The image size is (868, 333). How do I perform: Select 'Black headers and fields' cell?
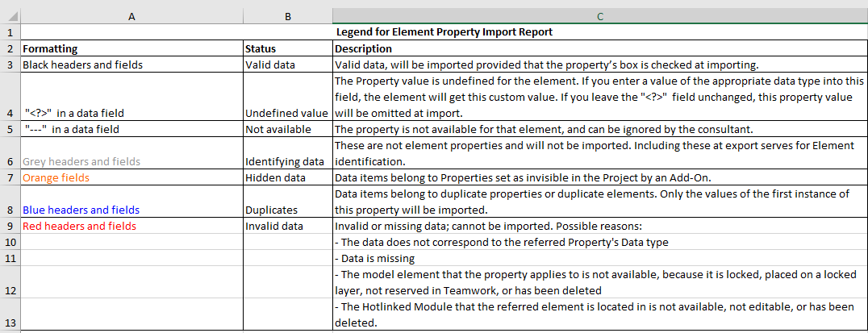[131, 65]
